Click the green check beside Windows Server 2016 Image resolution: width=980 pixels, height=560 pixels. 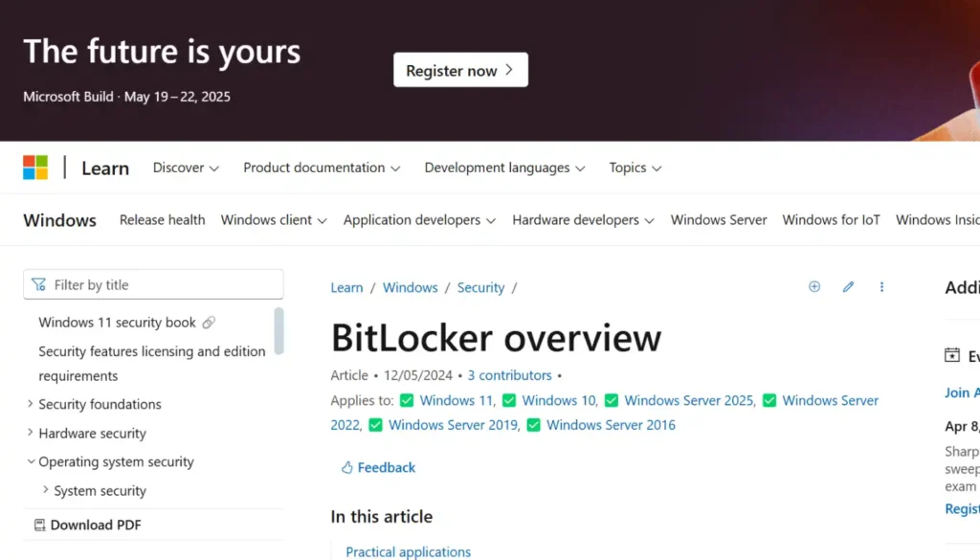tap(534, 425)
